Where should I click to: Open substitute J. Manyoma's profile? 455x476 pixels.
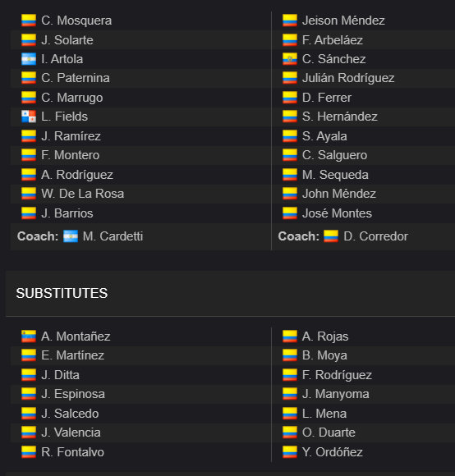pyautogui.click(x=336, y=394)
